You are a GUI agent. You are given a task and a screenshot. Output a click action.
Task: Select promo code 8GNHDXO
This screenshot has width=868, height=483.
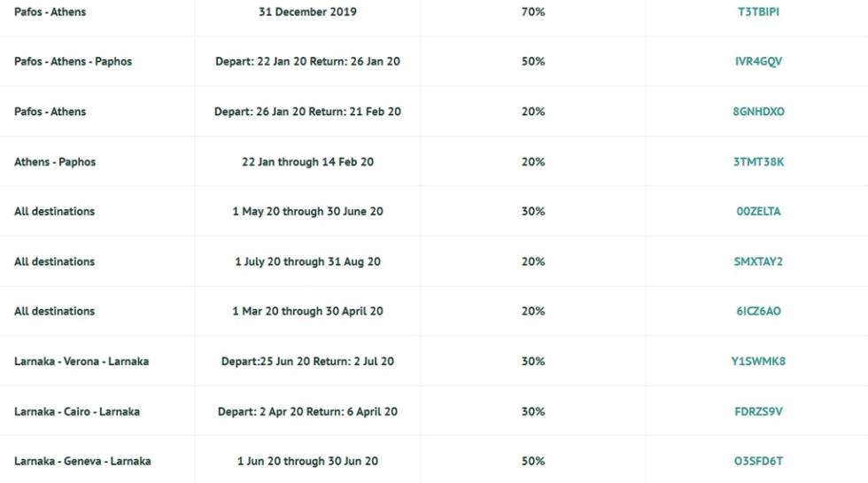point(758,112)
